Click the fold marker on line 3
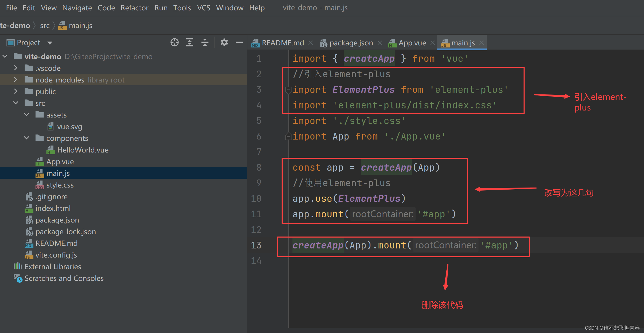644x333 pixels. [288, 90]
